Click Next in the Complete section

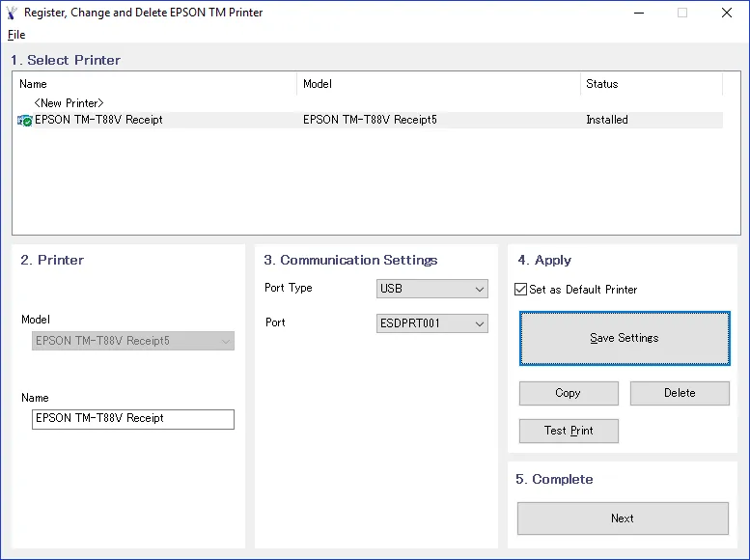pos(623,518)
